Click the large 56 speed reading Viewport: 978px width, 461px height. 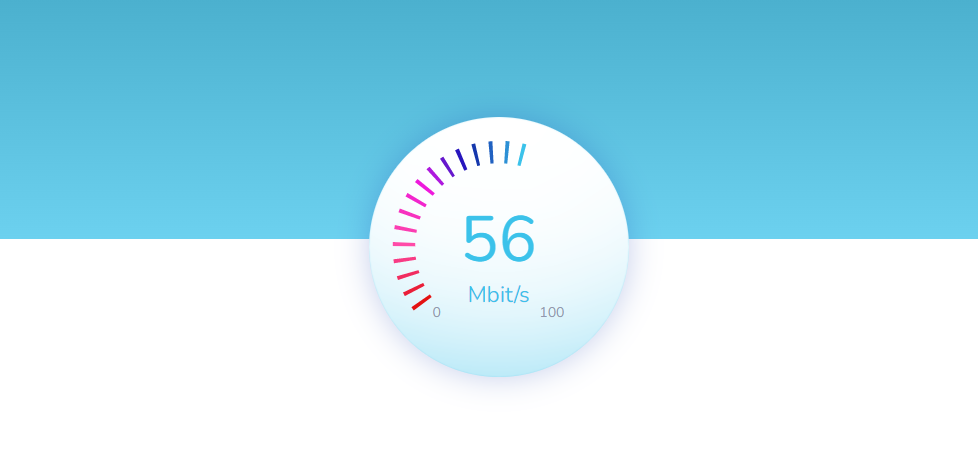499,238
